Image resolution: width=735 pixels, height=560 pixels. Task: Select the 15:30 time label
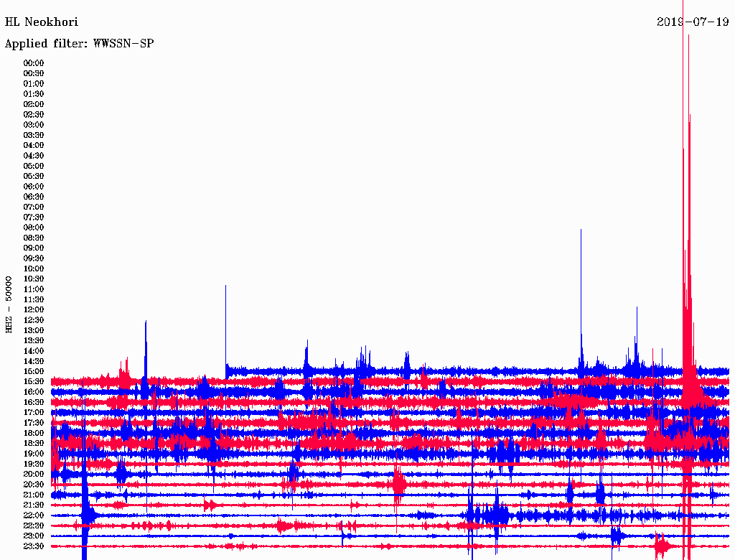click(x=34, y=382)
